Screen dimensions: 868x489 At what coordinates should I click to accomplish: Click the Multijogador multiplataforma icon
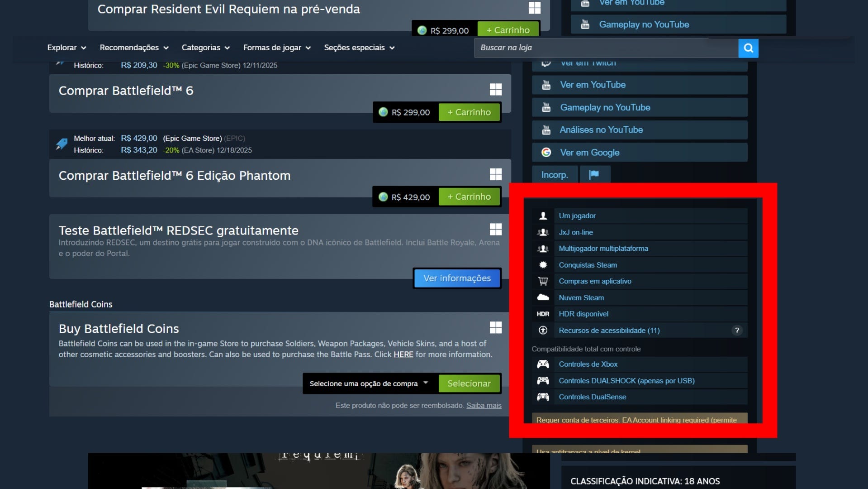[x=543, y=249]
